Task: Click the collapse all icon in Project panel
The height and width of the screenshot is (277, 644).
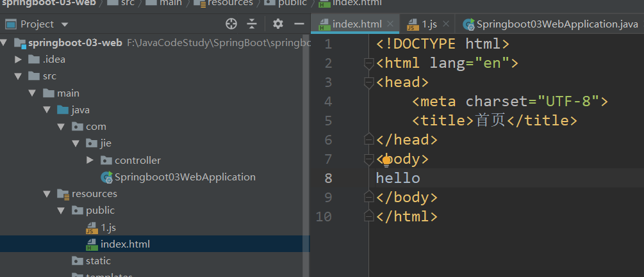Action: click(252, 24)
